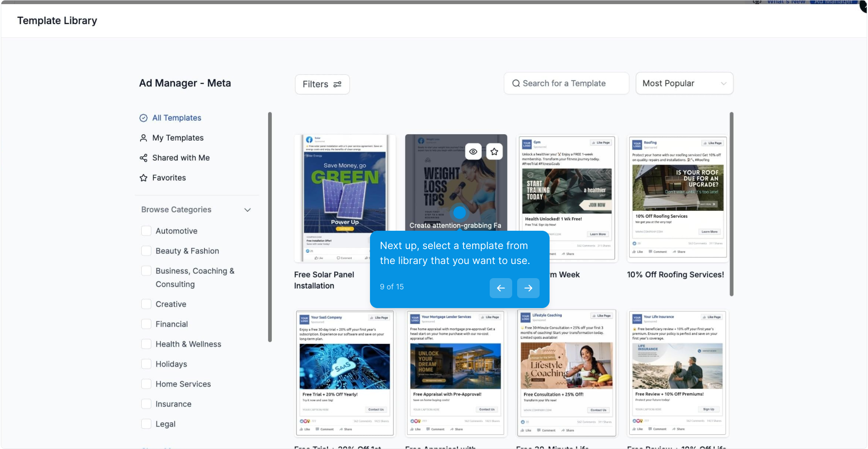Click the All Templates checkmark icon
Viewport: 868px width, 449px height.
(x=143, y=118)
